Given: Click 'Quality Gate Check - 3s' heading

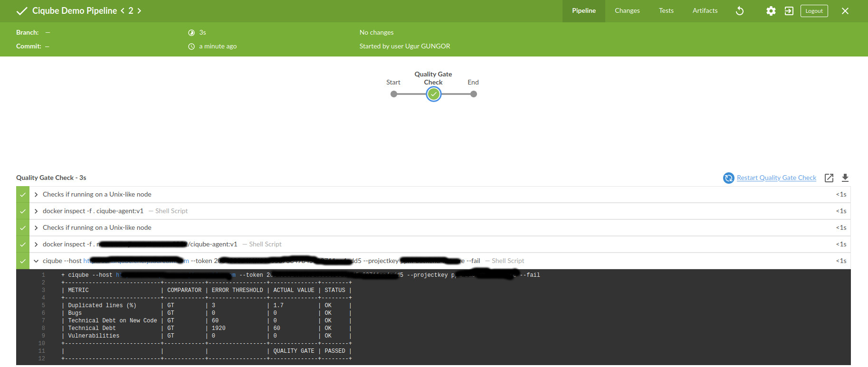Looking at the screenshot, I should click(x=51, y=178).
